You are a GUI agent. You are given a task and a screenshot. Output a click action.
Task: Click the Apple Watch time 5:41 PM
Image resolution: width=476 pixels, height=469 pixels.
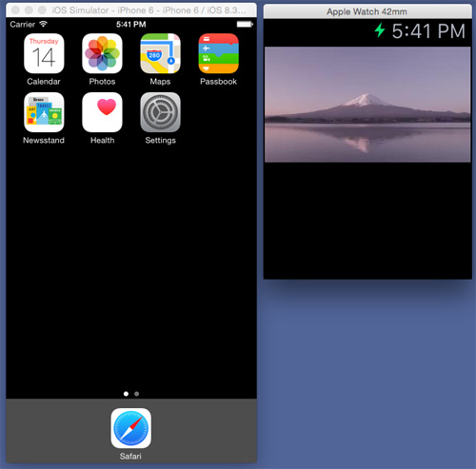point(428,31)
